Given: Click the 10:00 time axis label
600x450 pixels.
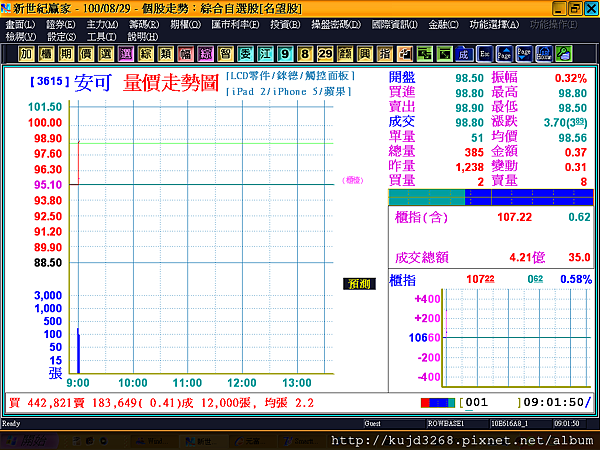Looking at the screenshot, I should coord(133,383).
